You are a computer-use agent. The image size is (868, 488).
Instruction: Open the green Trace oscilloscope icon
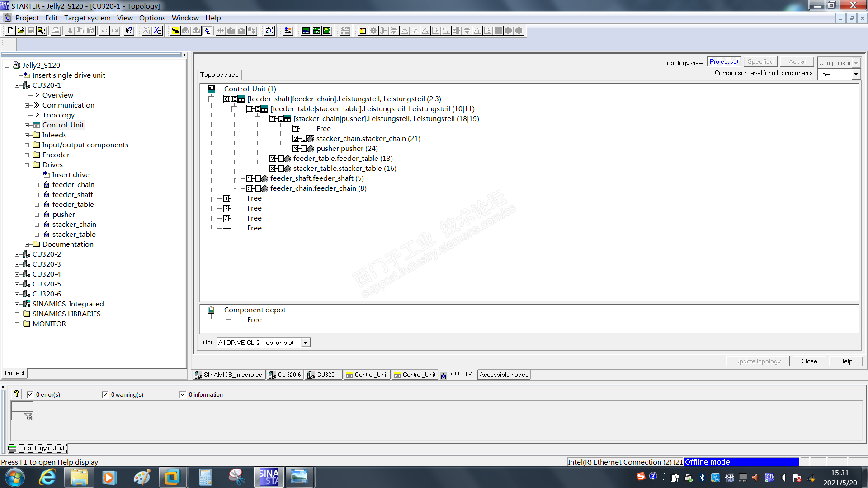pos(306,31)
